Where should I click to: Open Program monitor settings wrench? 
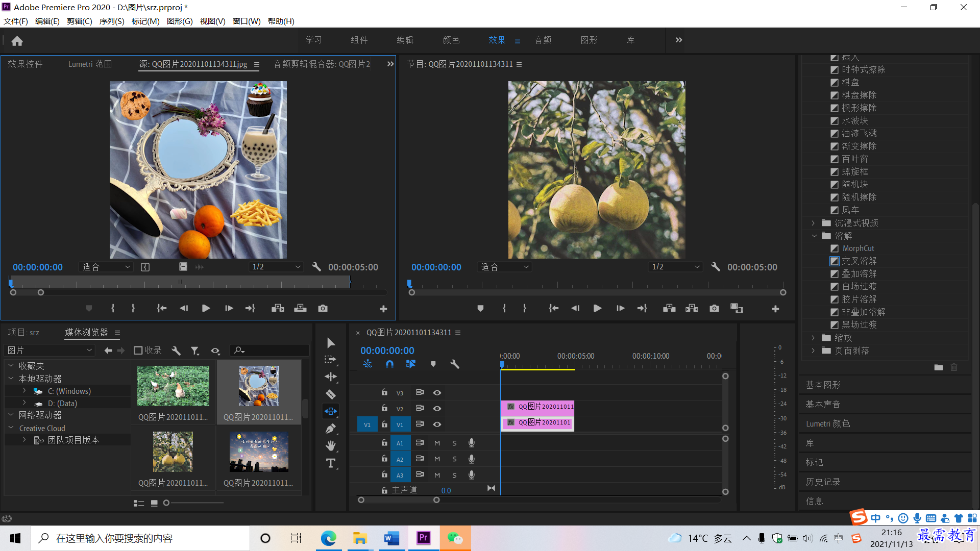716,267
